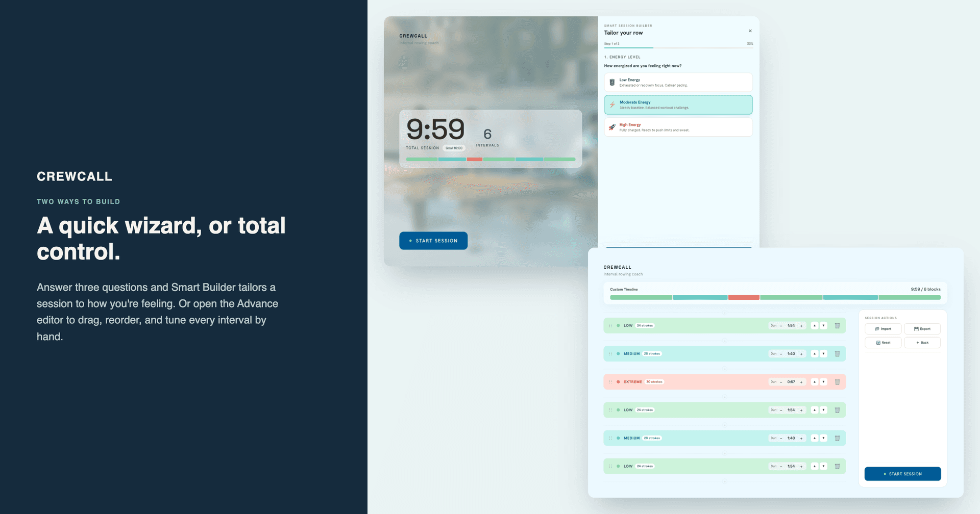
Task: Delete the last LOW block in the list
Action: pyautogui.click(x=837, y=466)
